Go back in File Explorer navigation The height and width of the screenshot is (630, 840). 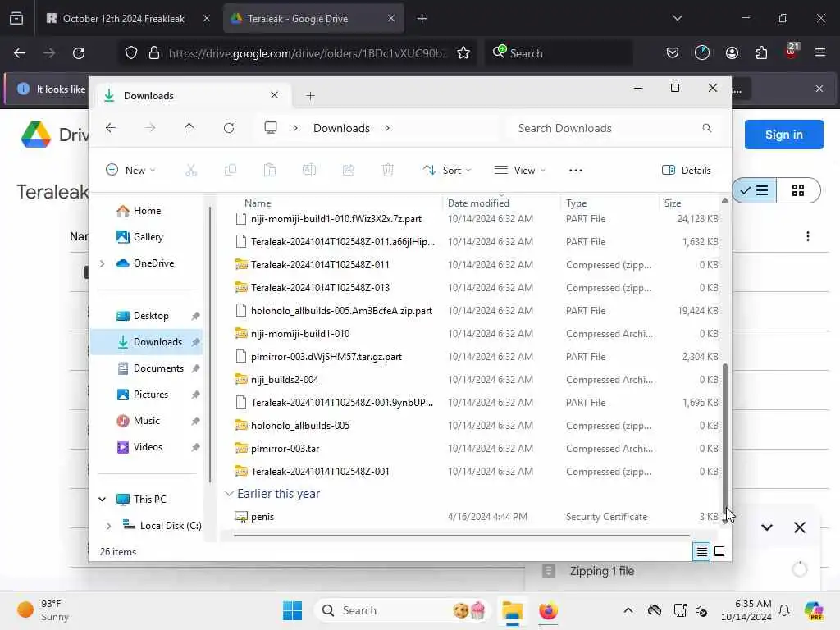pyautogui.click(x=111, y=128)
